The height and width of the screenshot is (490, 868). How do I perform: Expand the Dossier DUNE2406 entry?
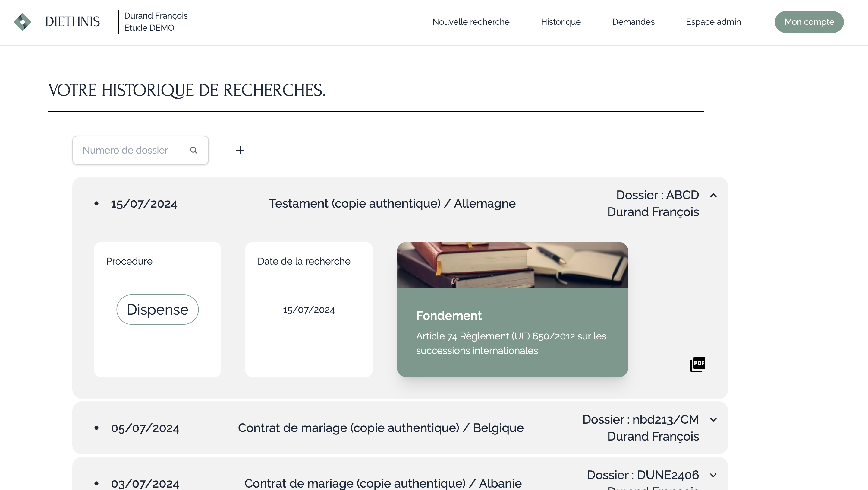click(713, 476)
